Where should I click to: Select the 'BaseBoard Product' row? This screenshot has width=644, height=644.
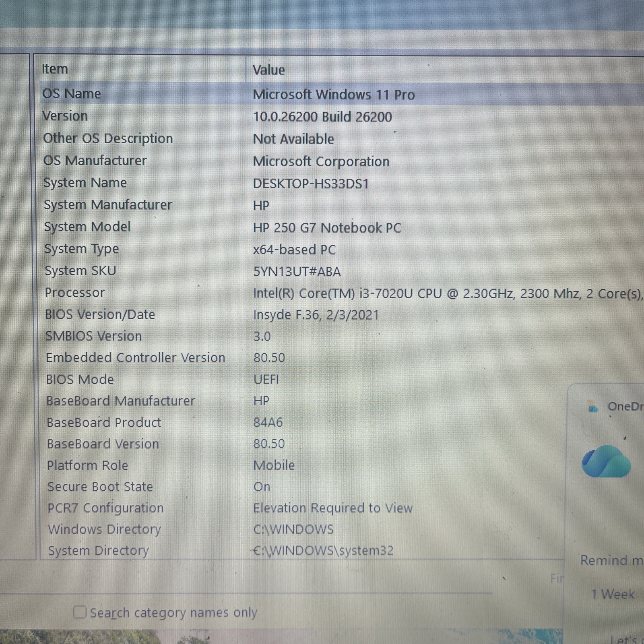pos(104,423)
